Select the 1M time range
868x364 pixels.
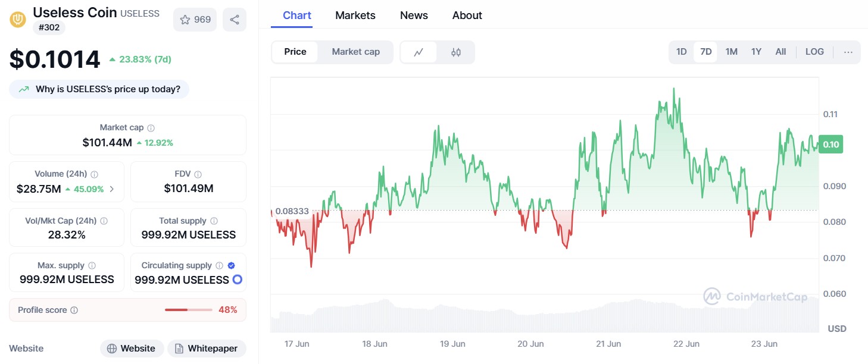pos(731,52)
